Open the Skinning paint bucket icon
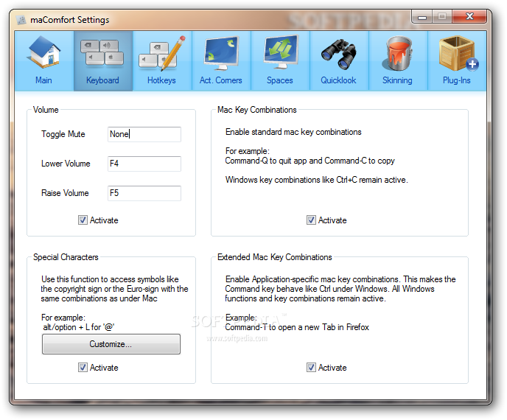The height and width of the screenshot is (420, 507). [x=397, y=53]
